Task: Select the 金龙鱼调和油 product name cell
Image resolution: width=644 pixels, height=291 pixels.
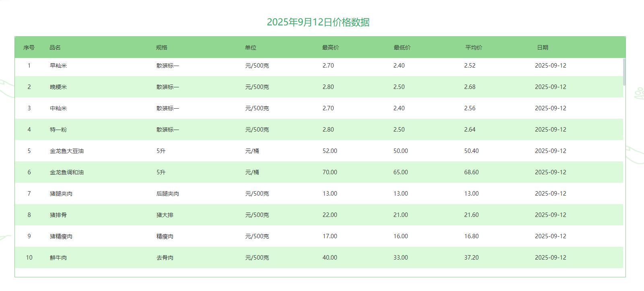Action: [67, 172]
